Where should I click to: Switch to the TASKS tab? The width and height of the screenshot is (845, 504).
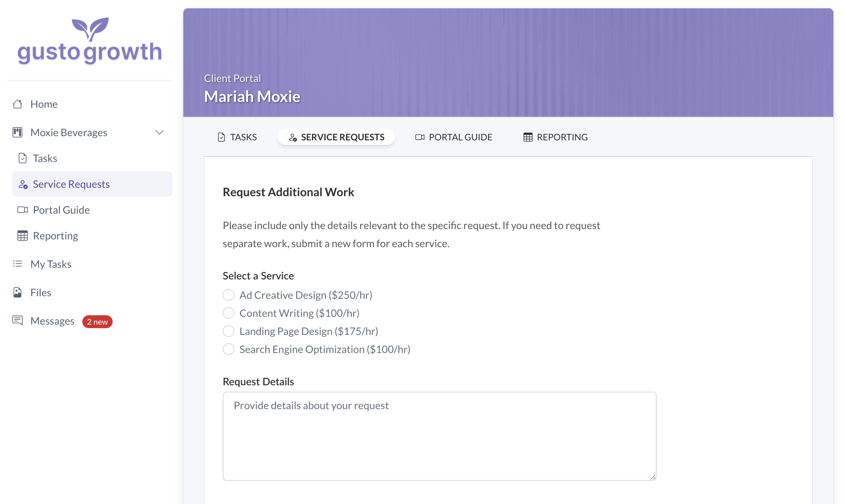pyautogui.click(x=237, y=137)
